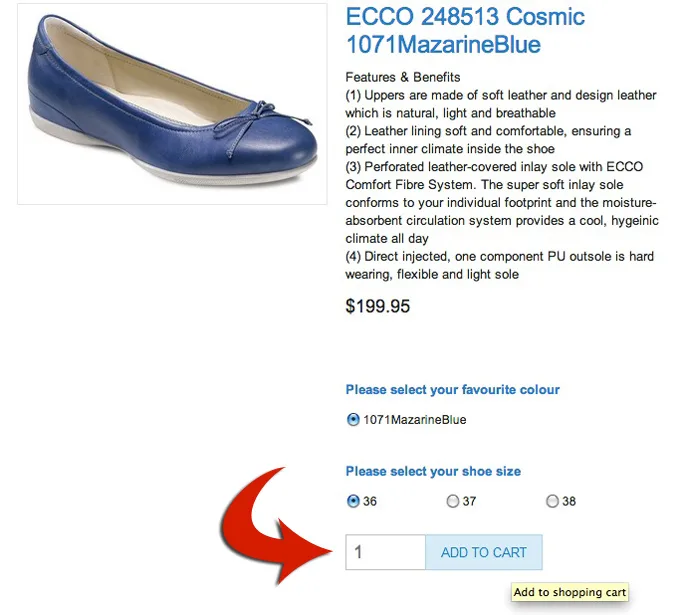The image size is (680, 615).
Task: Select the 1071MazarineBlue colour radio button
Action: tap(353, 420)
